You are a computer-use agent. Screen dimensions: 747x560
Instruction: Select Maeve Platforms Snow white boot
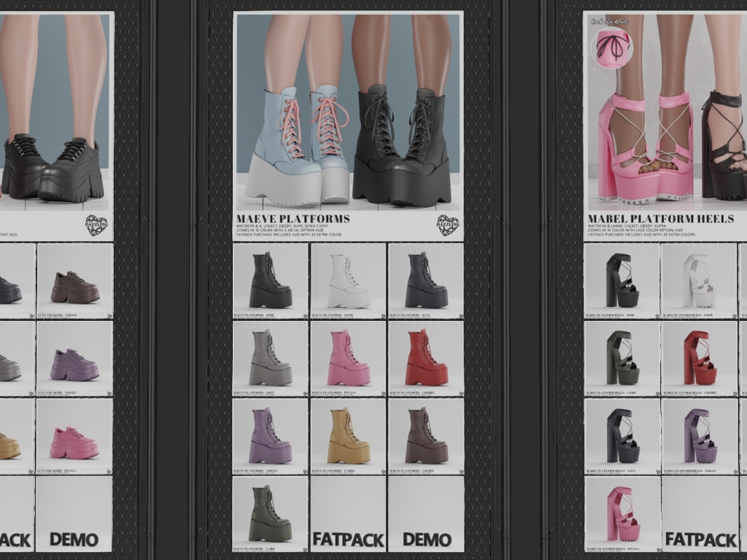(348, 281)
